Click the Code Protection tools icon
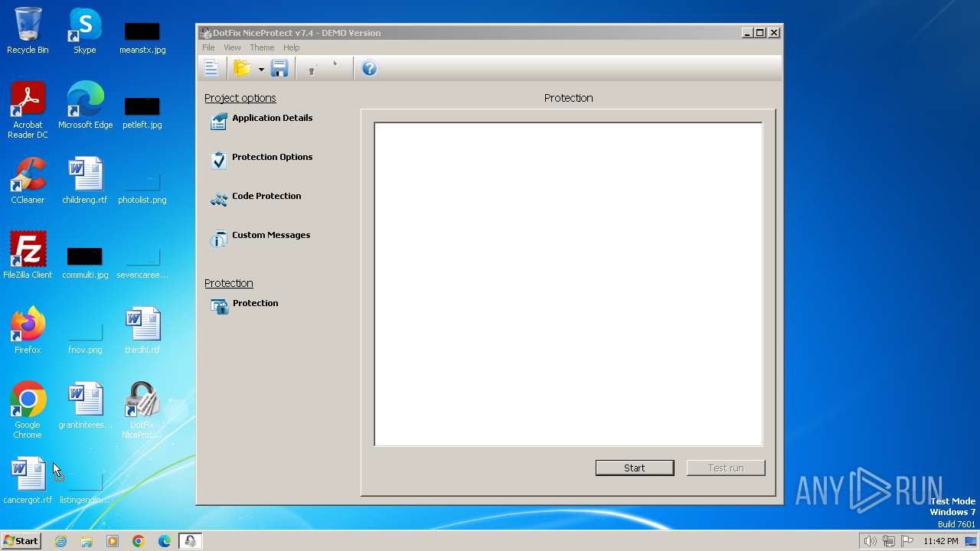Image resolution: width=980 pixels, height=551 pixels. 219,200
